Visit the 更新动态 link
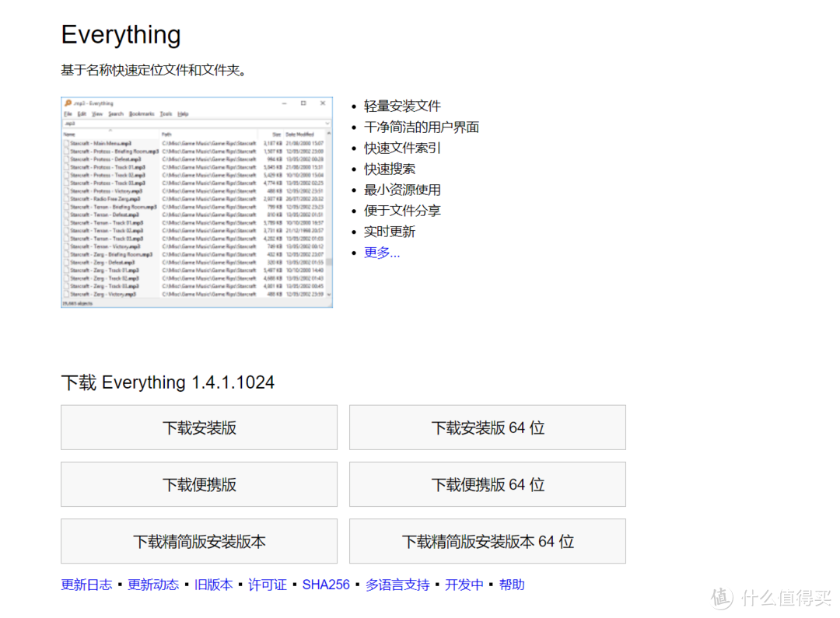 [x=153, y=585]
